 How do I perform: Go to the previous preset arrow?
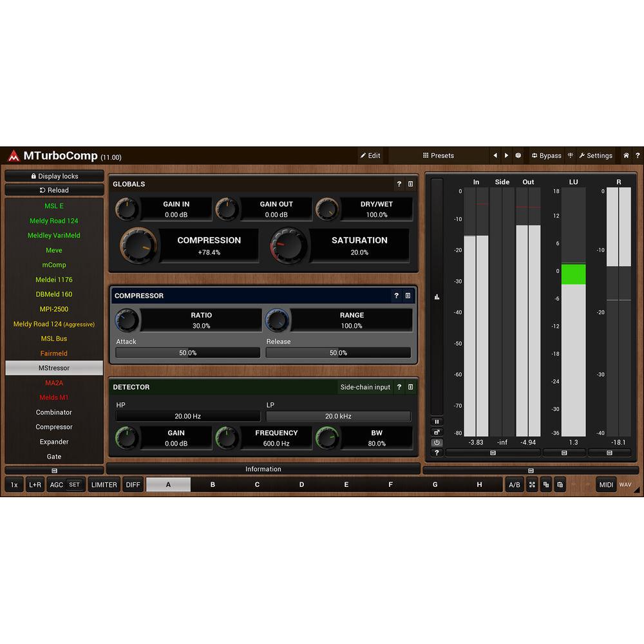point(495,156)
